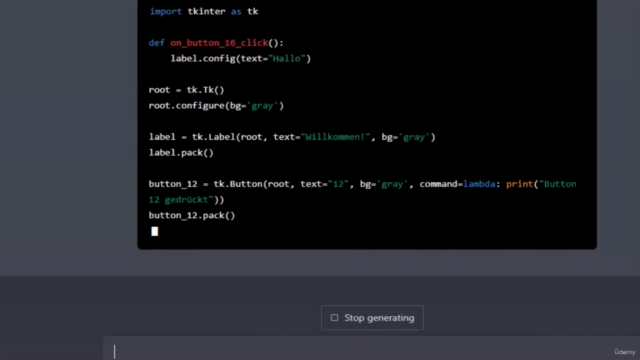Click the 'label.config(text="Hallo")' line
The height and width of the screenshot is (360, 640).
click(x=241, y=58)
